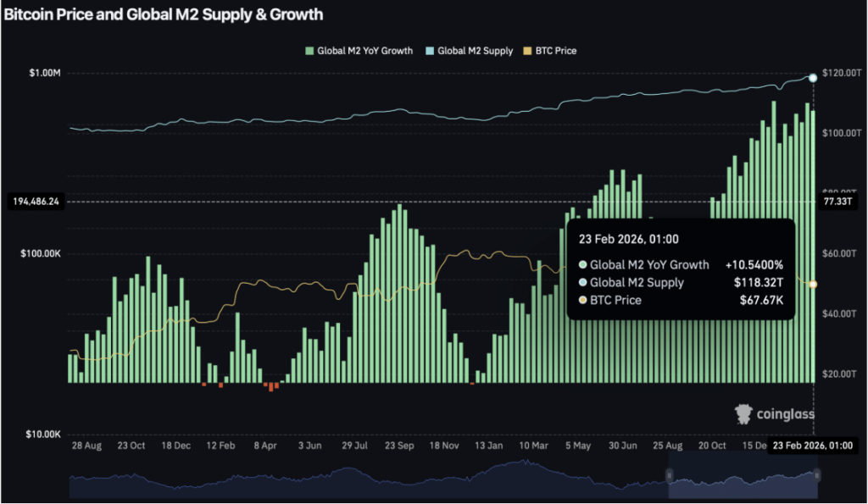Click the 23 Sep tick on the x-axis
This screenshot has height=504, width=868.
(398, 445)
